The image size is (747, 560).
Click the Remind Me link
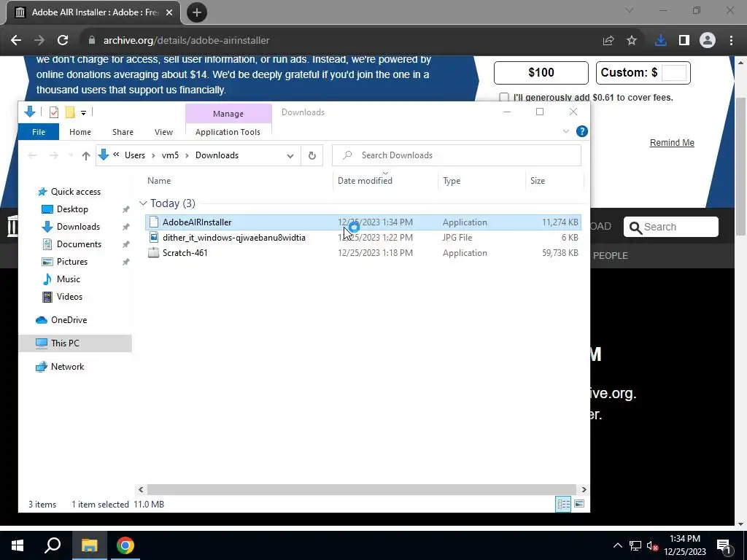pyautogui.click(x=672, y=143)
